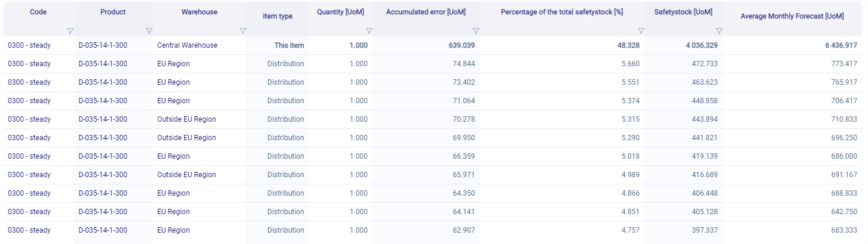Open the filter for the Code column

pos(69,31)
